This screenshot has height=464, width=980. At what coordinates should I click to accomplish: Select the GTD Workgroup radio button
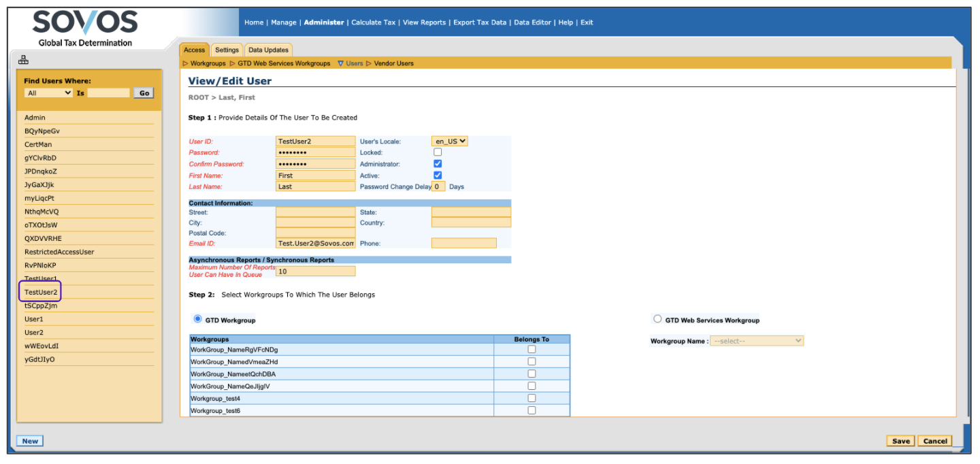(x=198, y=319)
